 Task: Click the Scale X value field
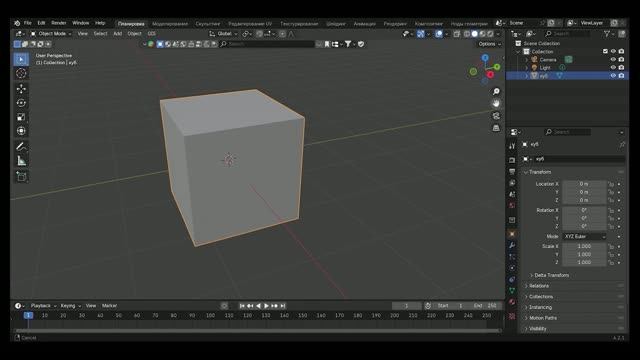(x=584, y=247)
